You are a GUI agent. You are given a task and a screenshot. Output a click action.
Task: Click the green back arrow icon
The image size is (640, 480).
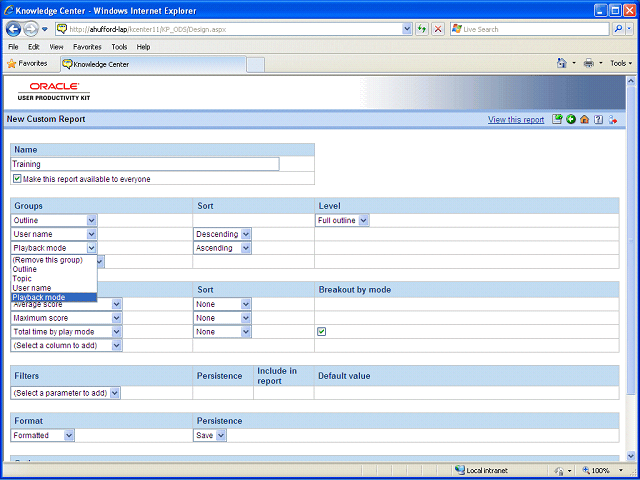click(571, 119)
